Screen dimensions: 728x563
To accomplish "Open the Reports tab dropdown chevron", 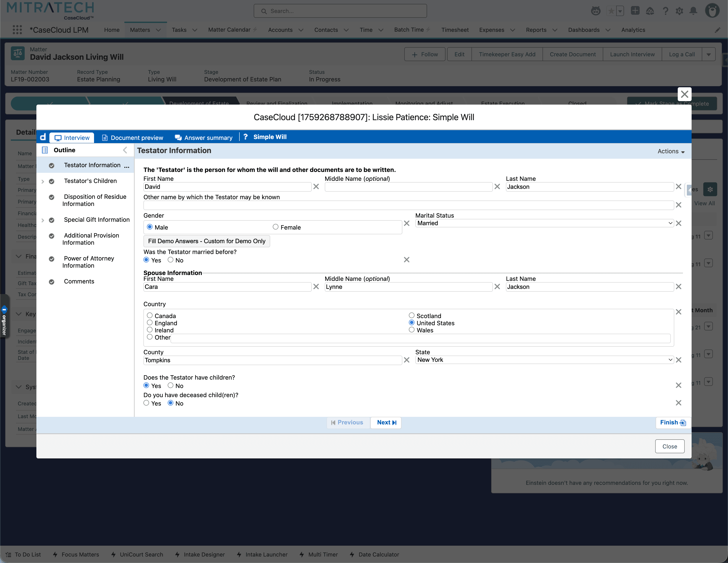I will [555, 30].
